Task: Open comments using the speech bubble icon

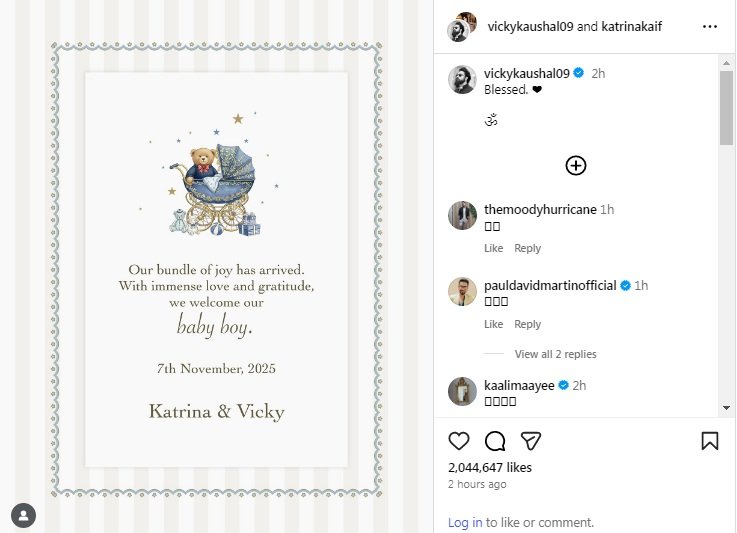Action: pyautogui.click(x=495, y=441)
